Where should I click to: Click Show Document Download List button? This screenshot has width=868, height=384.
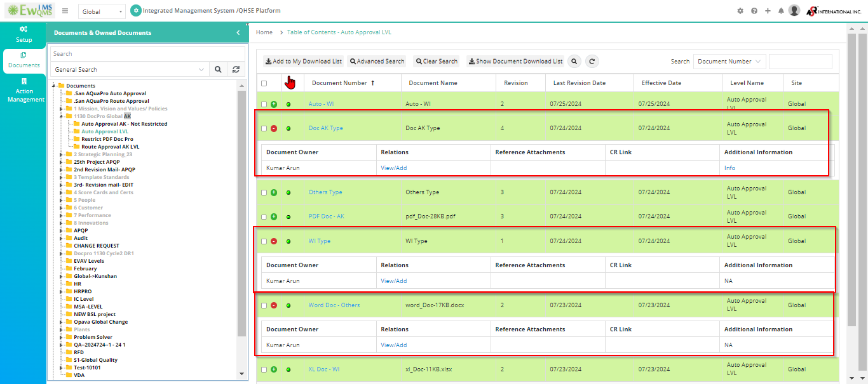click(x=515, y=62)
